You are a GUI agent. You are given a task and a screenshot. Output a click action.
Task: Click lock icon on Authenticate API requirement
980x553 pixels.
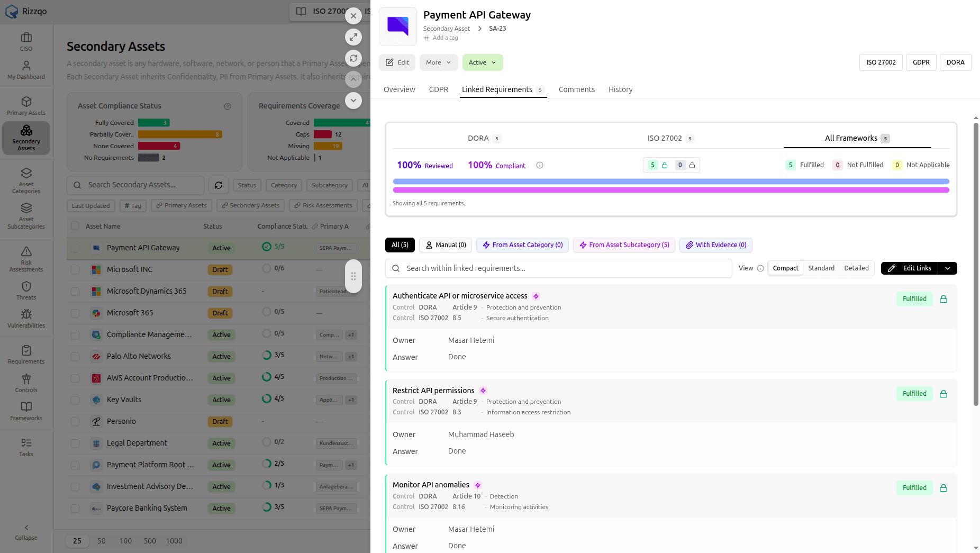943,299
